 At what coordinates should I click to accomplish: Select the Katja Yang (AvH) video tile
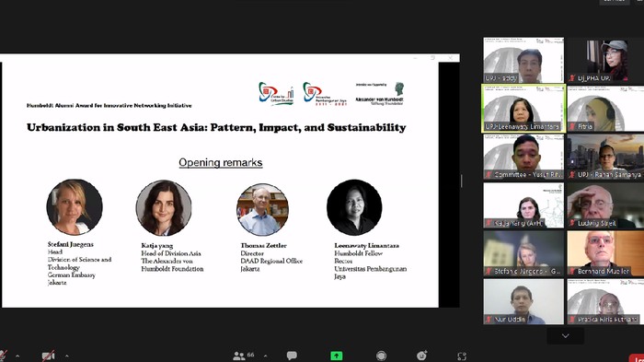click(x=523, y=205)
